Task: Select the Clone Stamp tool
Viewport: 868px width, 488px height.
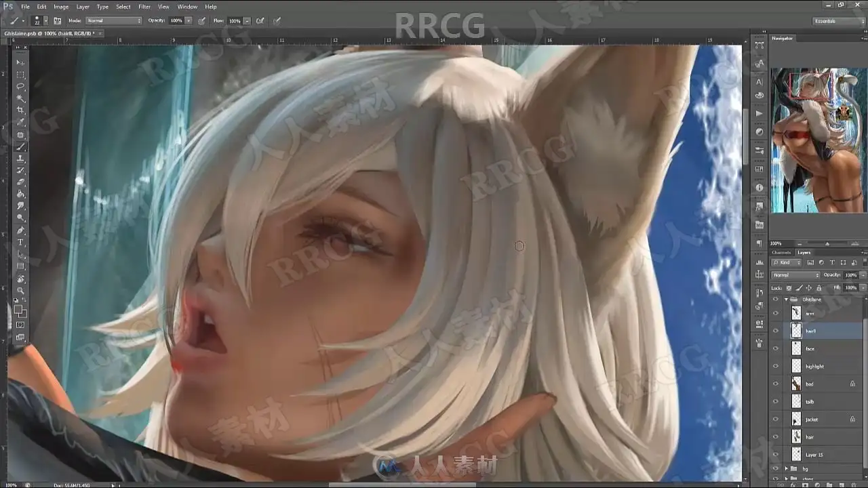Action: pyautogui.click(x=20, y=159)
